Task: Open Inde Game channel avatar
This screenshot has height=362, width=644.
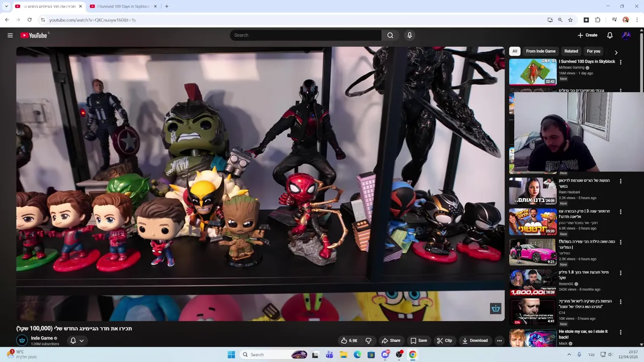Action: [22, 340]
